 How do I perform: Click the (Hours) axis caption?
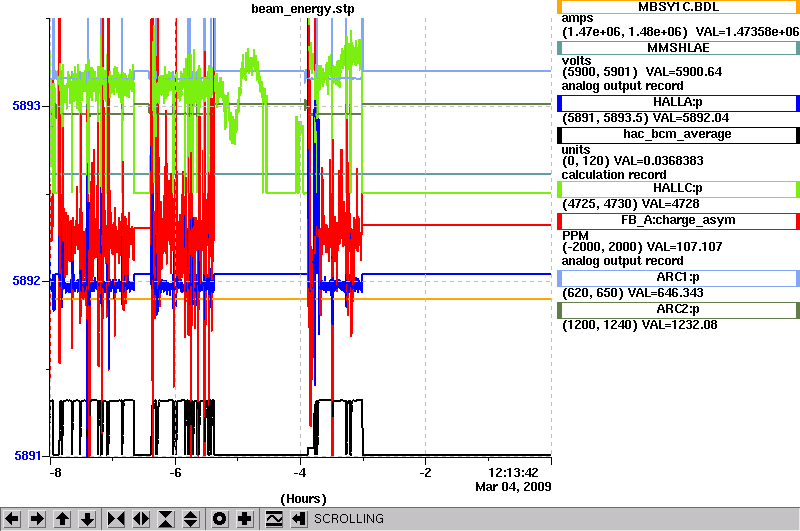click(x=304, y=499)
